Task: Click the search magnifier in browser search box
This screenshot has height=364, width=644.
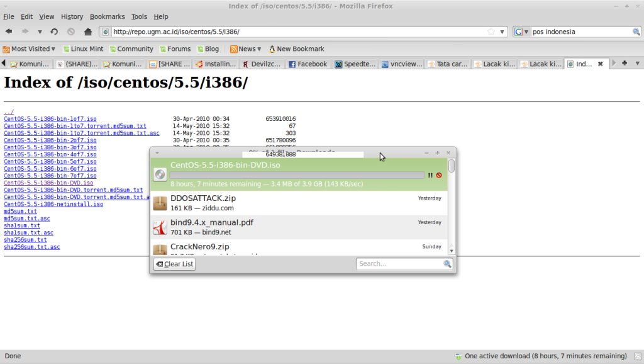Action: point(636,31)
